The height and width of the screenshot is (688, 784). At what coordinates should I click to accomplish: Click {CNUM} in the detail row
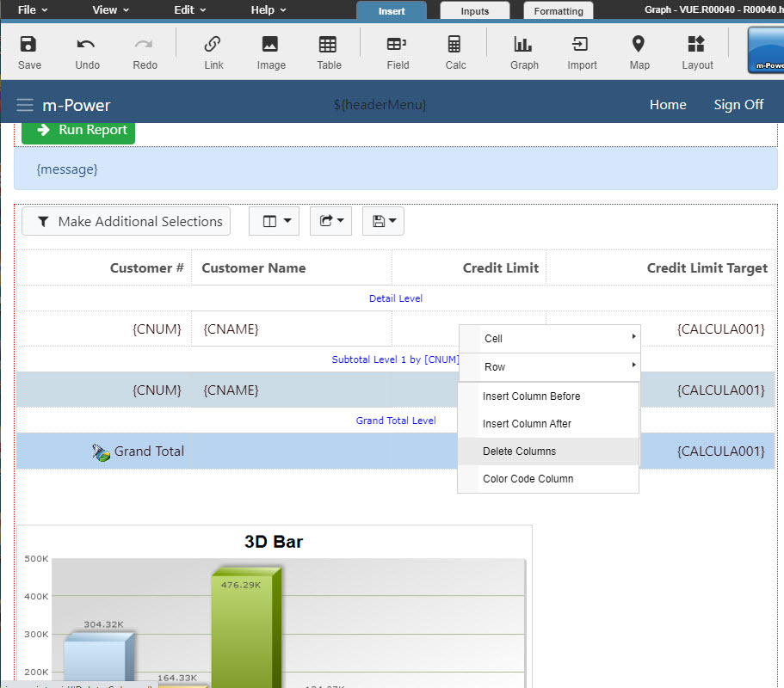[x=157, y=329]
